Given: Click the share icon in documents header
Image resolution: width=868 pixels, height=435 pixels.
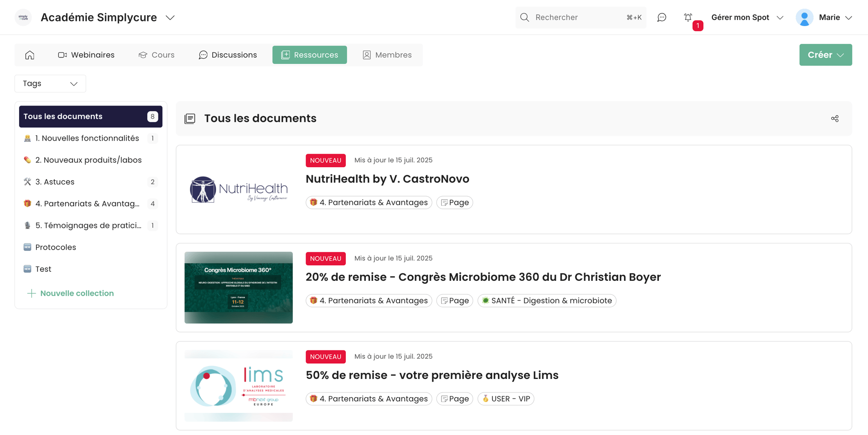Looking at the screenshot, I should pyautogui.click(x=835, y=119).
